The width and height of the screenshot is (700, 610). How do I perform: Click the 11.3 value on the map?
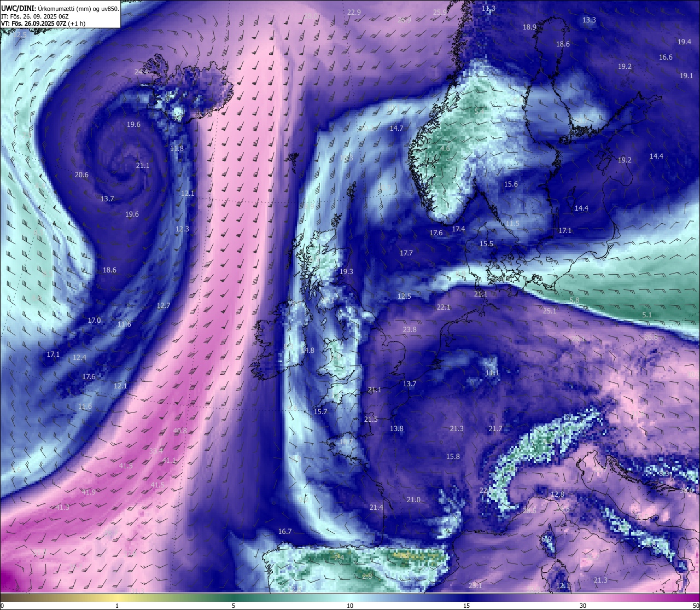(488, 9)
